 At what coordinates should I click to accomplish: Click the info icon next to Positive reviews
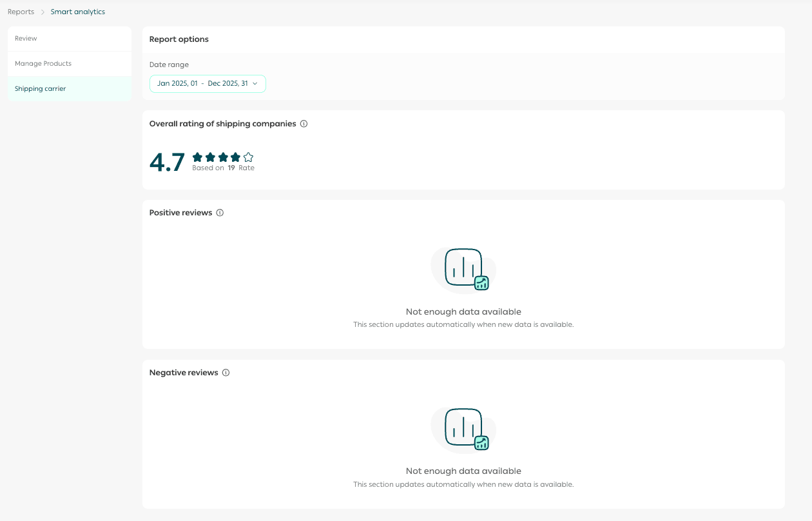pyautogui.click(x=220, y=213)
